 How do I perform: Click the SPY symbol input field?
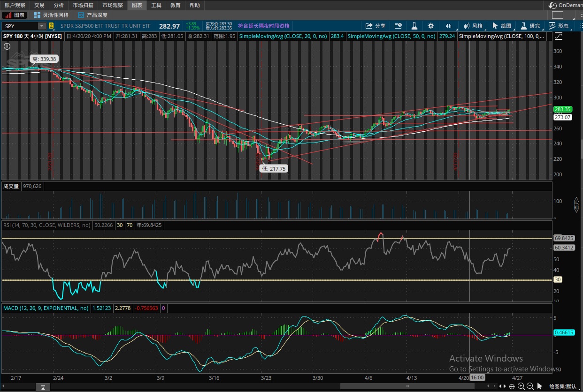pos(20,26)
